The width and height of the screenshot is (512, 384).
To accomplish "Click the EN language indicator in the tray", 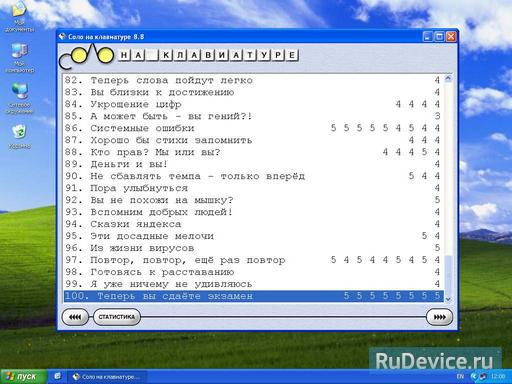I will point(460,376).
